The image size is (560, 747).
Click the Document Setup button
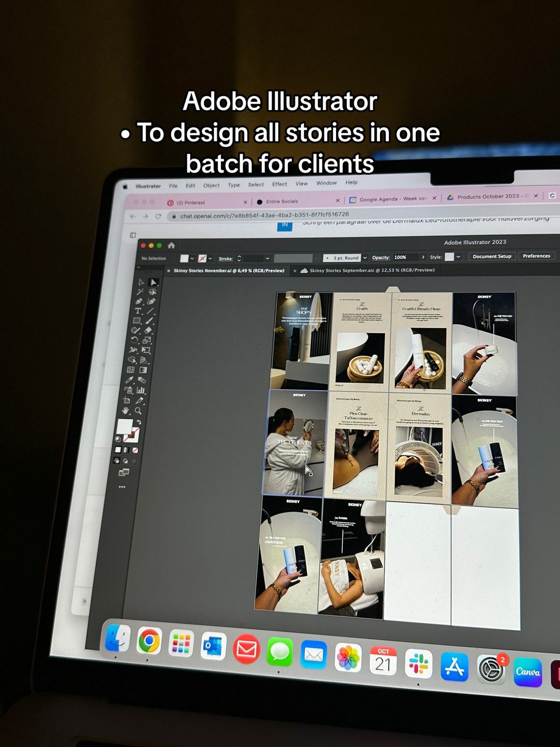coord(492,256)
